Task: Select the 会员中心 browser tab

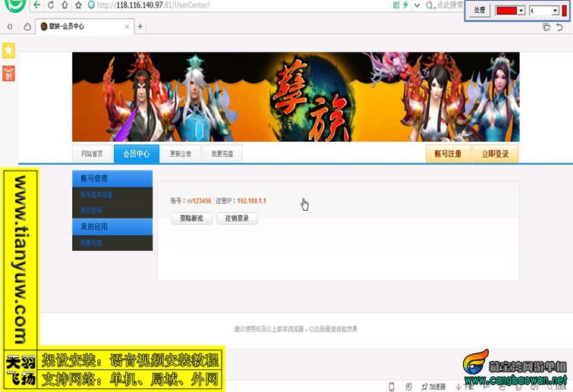Action: coord(83,27)
